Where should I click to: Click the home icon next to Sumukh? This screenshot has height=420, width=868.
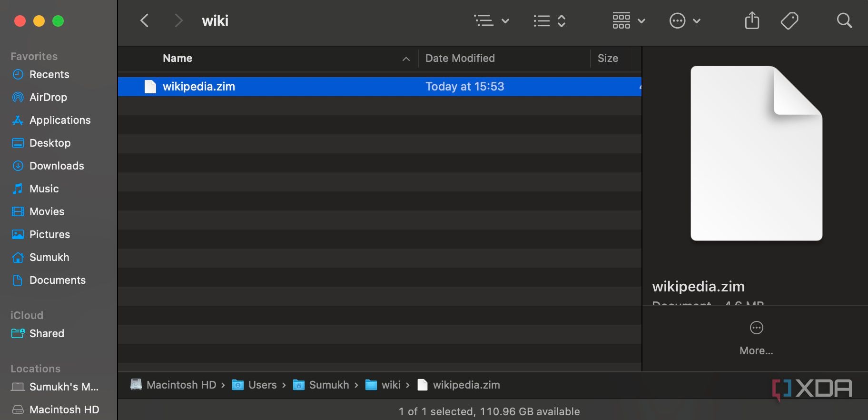coord(18,257)
